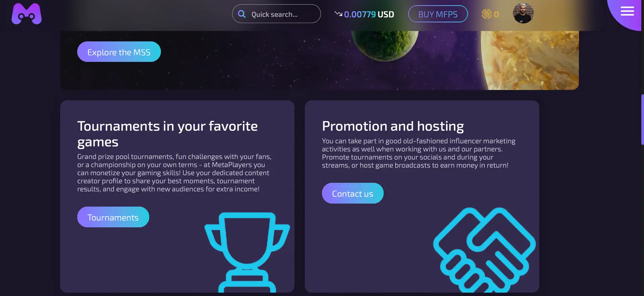
Task: Open the Tournaments button
Action: [x=113, y=217]
